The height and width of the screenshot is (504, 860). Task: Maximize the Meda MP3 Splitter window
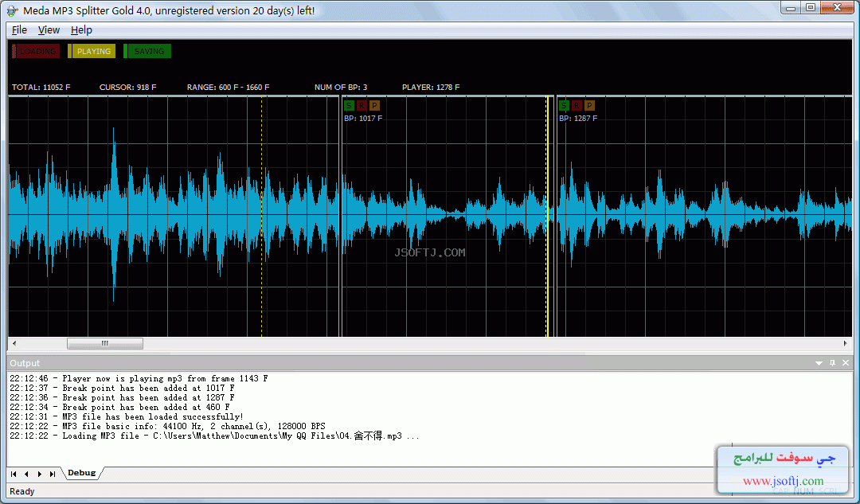810,8
